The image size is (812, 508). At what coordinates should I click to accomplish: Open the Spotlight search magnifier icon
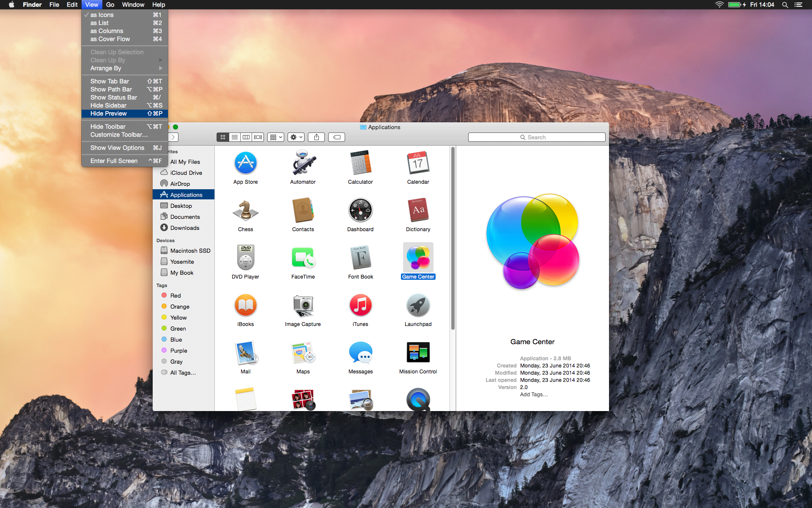[785, 5]
